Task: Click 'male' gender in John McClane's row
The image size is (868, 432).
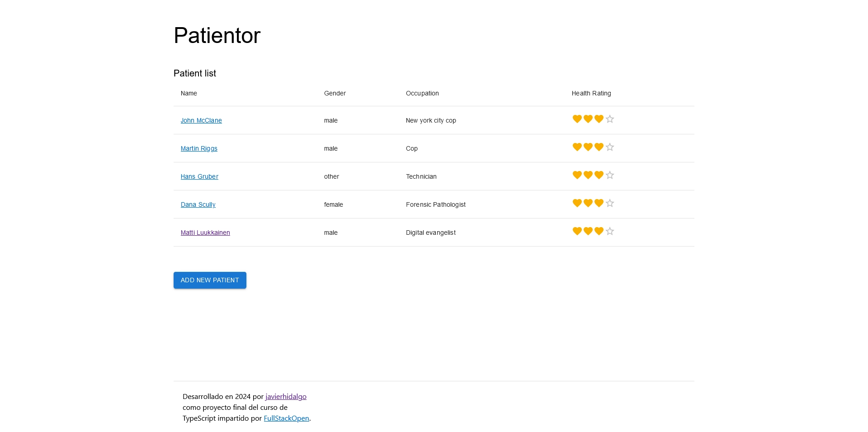Action: 331,120
